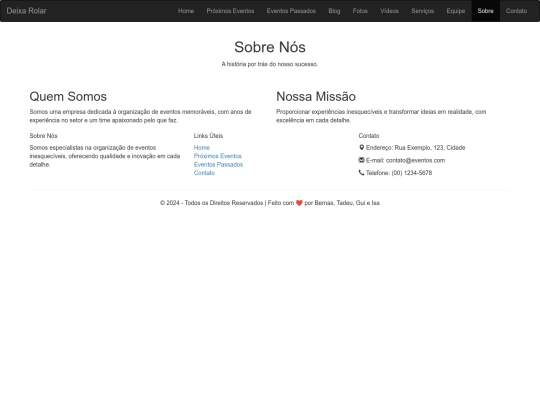Click the Nossa Missão heading
Screen dimensions: 540x405
click(x=316, y=97)
